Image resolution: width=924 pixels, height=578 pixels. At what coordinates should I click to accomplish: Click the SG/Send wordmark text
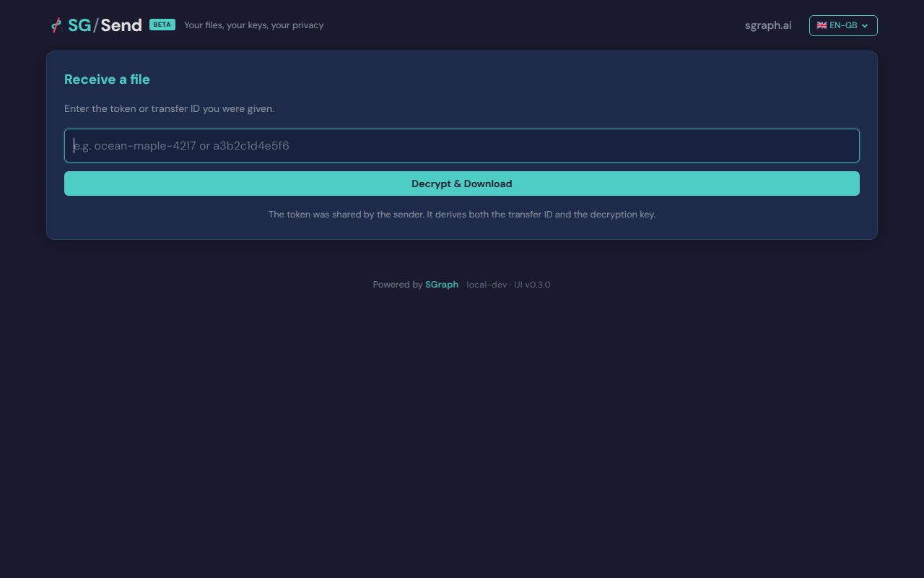pos(104,25)
